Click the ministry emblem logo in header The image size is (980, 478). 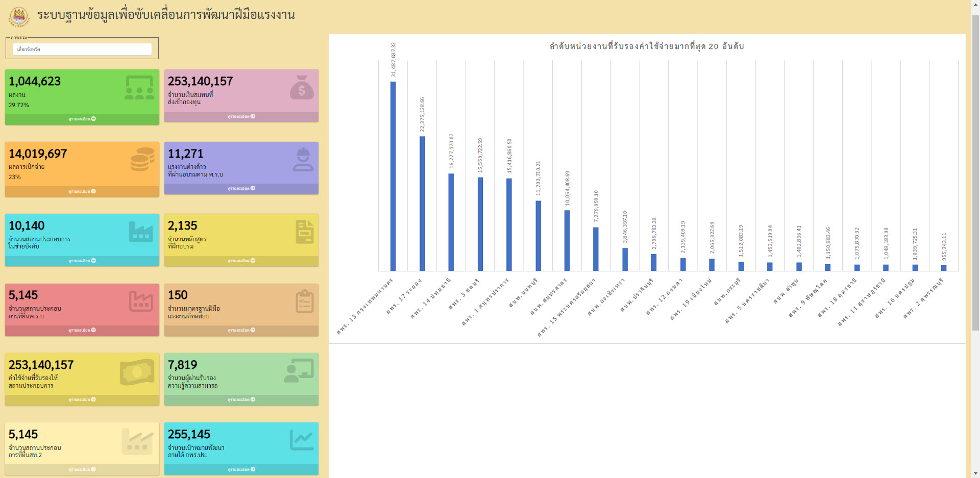(19, 16)
